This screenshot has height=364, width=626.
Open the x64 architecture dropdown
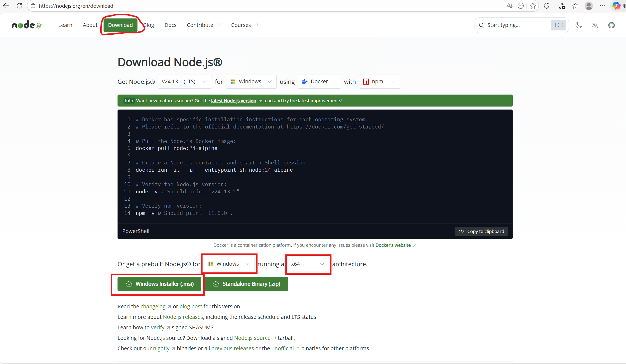pos(308,264)
